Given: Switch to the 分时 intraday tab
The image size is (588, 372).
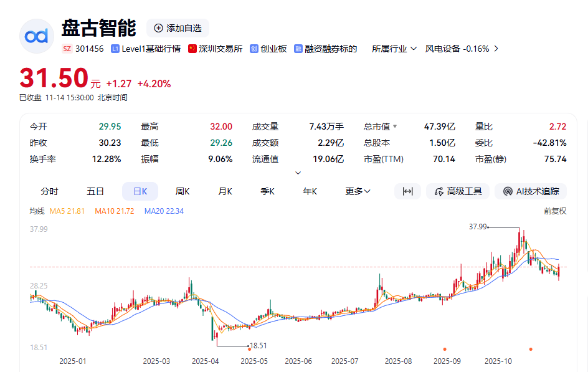Looking at the screenshot, I should click(49, 191).
